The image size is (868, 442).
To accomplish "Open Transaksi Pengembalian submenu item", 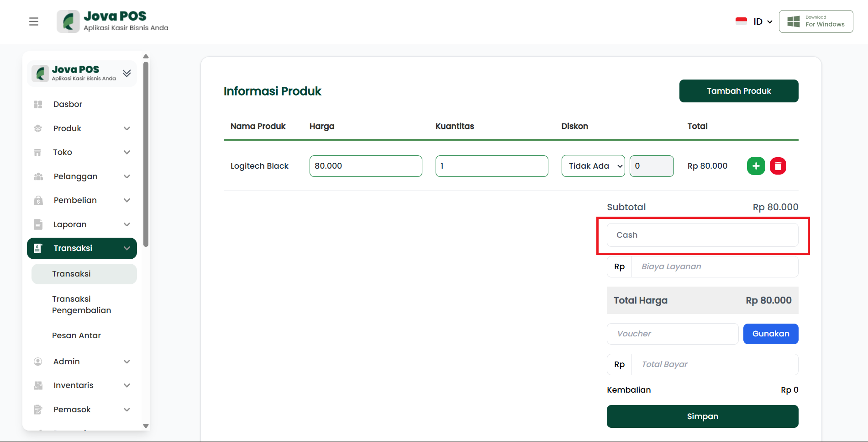I will [x=82, y=304].
